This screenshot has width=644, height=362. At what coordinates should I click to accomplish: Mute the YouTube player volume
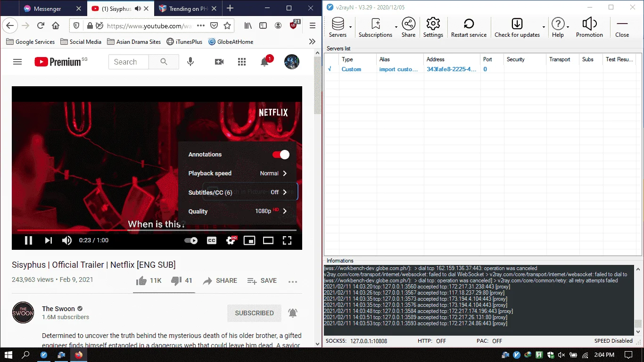click(67, 240)
